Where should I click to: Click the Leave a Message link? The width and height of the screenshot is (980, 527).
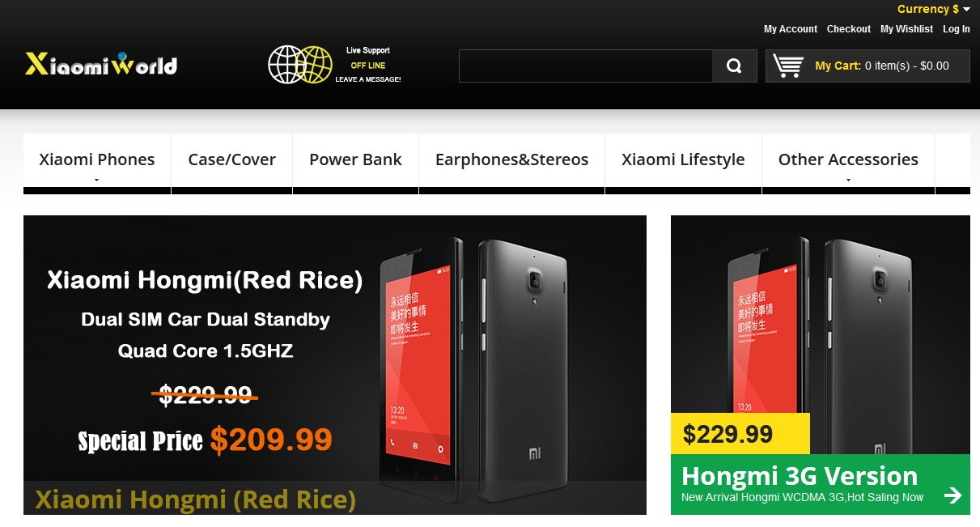[368, 79]
